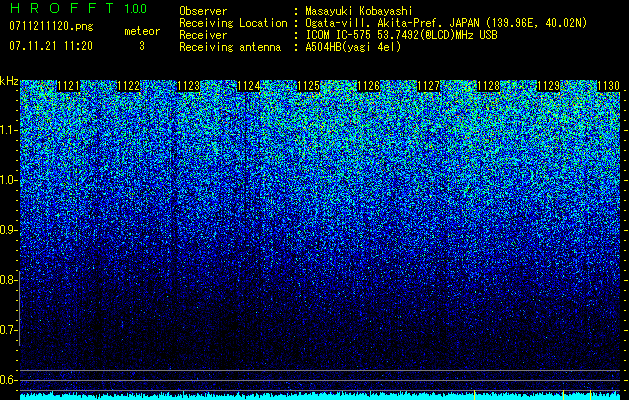Click the 1128 time marker
Image resolution: width=629 pixels, height=400 pixels.
pyautogui.click(x=489, y=86)
